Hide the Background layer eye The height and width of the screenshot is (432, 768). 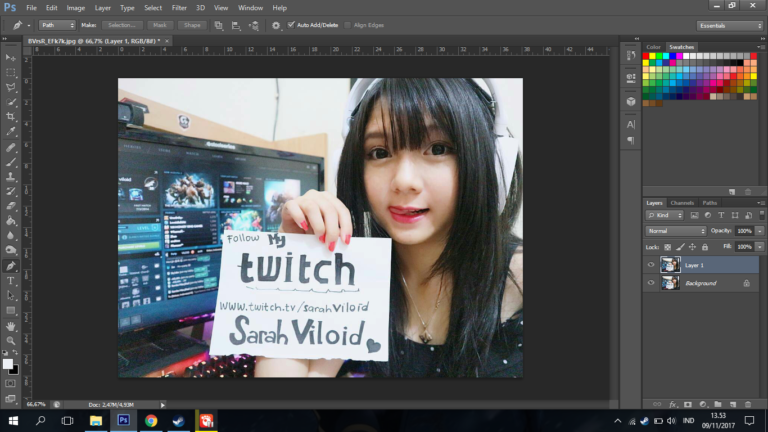coord(651,283)
